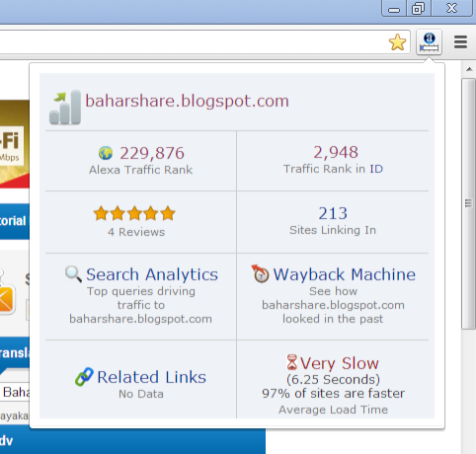Open the Wayback Machine link

[345, 274]
